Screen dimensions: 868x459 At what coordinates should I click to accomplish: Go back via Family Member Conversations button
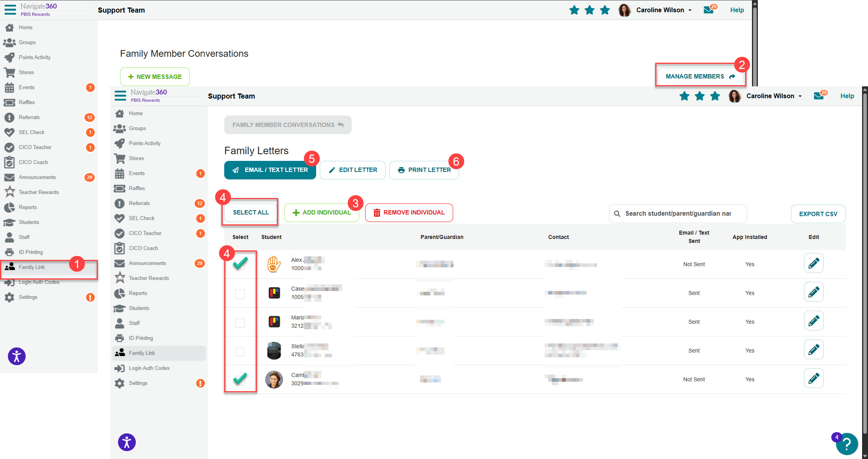pos(288,125)
